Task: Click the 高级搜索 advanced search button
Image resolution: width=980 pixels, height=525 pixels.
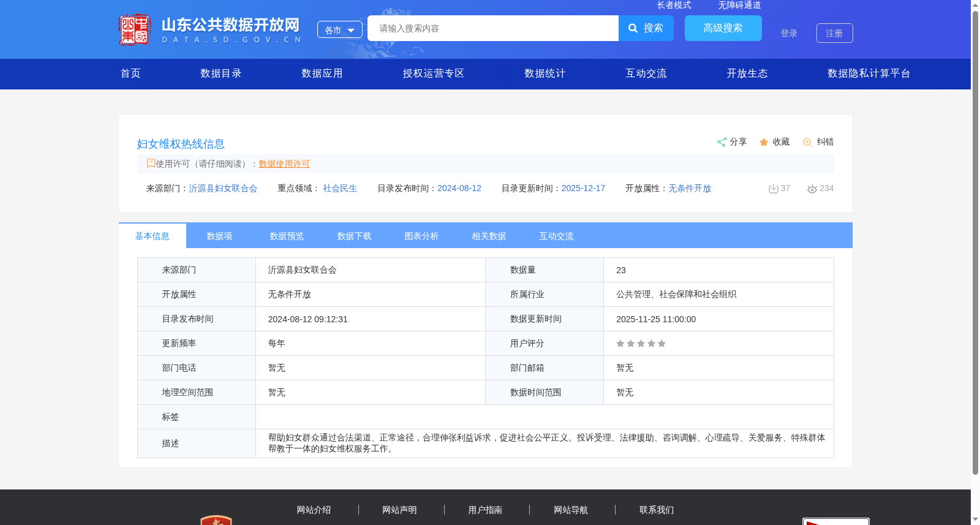Action: (723, 28)
